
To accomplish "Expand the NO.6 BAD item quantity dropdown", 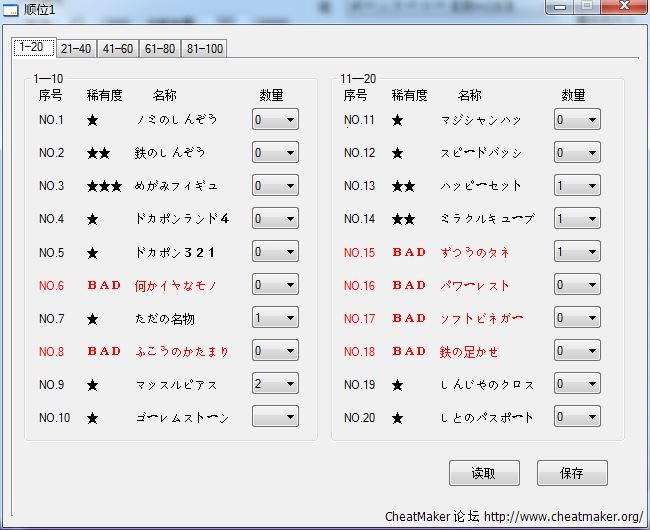I will point(275,285).
